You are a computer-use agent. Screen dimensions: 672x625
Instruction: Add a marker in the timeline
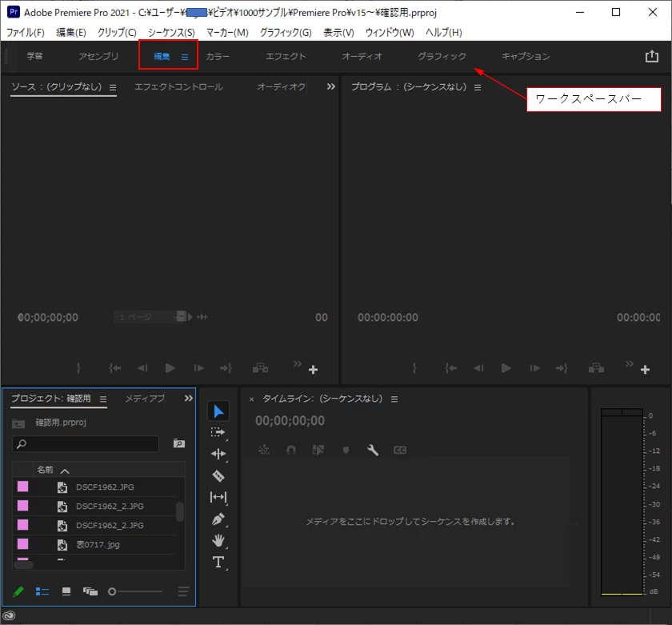[x=346, y=450]
